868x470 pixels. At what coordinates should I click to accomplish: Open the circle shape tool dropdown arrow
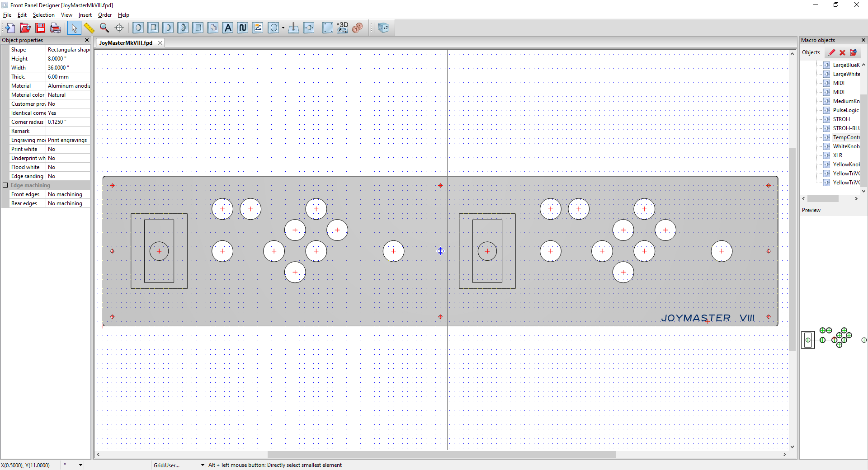pyautogui.click(x=283, y=28)
